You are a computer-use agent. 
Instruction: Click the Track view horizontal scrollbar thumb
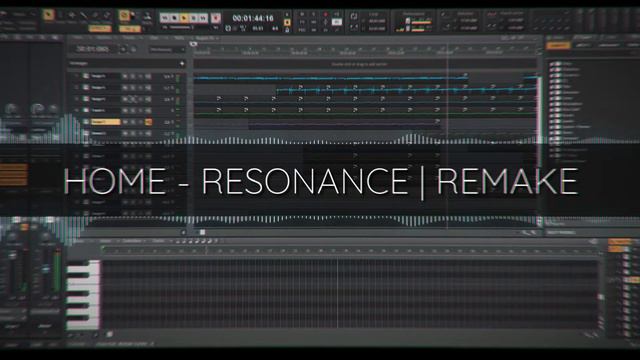coord(202,232)
